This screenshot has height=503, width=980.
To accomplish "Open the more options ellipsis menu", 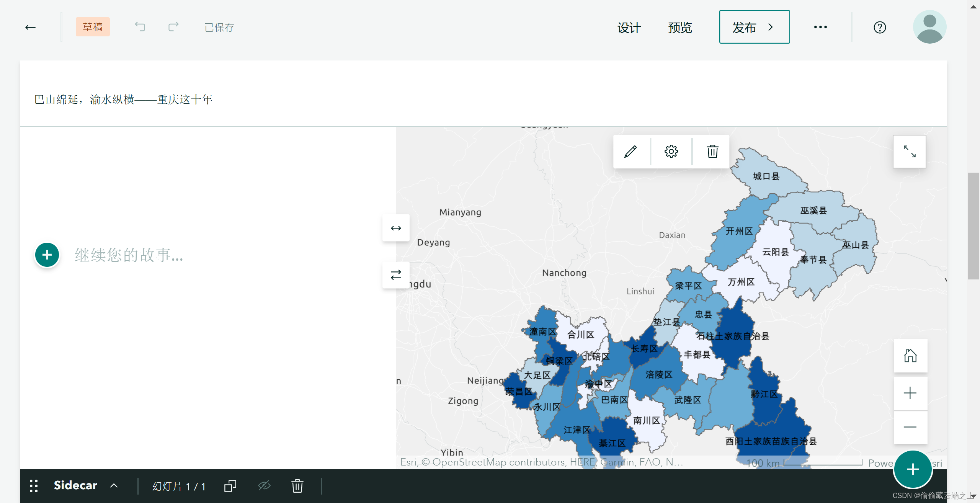I will pos(820,27).
